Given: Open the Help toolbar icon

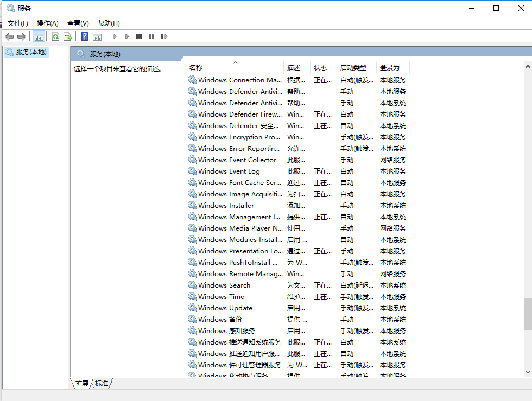Looking at the screenshot, I should pos(85,36).
